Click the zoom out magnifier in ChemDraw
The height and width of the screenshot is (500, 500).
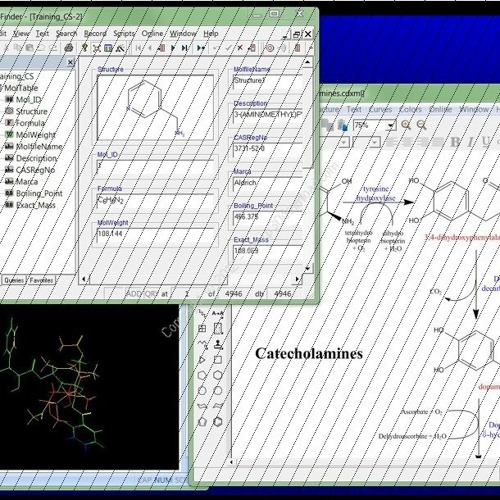tap(421, 125)
